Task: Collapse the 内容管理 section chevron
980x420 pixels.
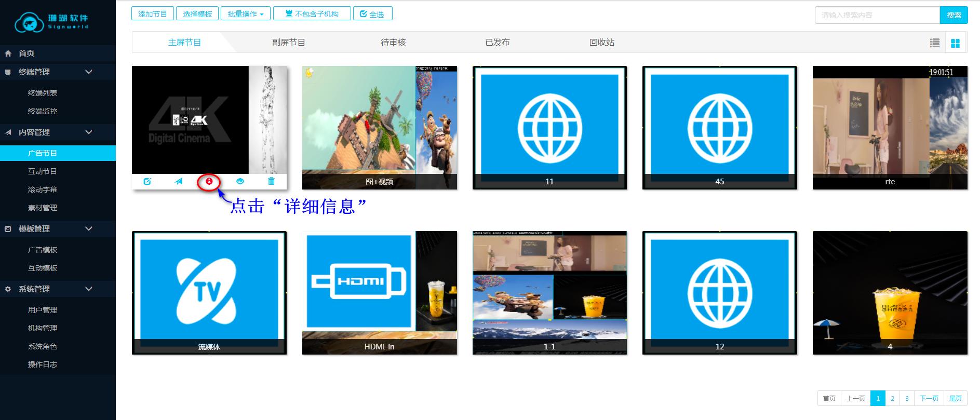Action: [x=89, y=132]
